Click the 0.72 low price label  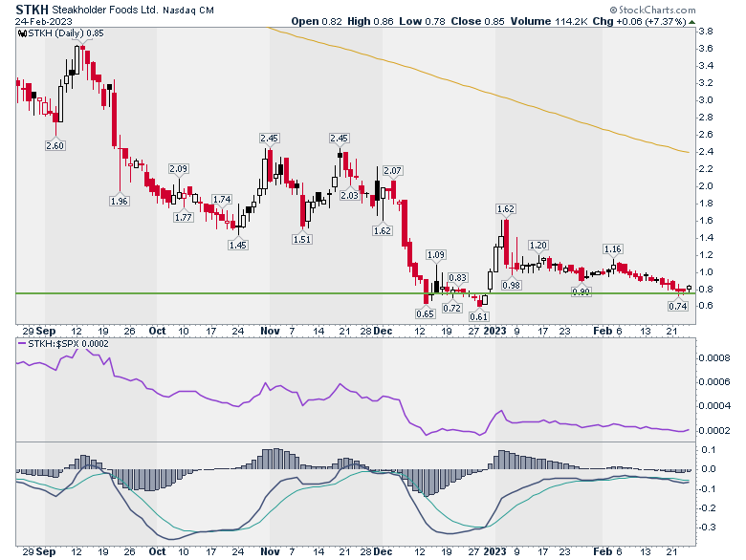click(451, 308)
